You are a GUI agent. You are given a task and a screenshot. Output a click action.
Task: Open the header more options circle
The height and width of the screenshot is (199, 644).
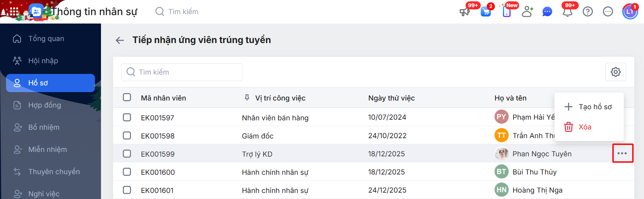608,12
